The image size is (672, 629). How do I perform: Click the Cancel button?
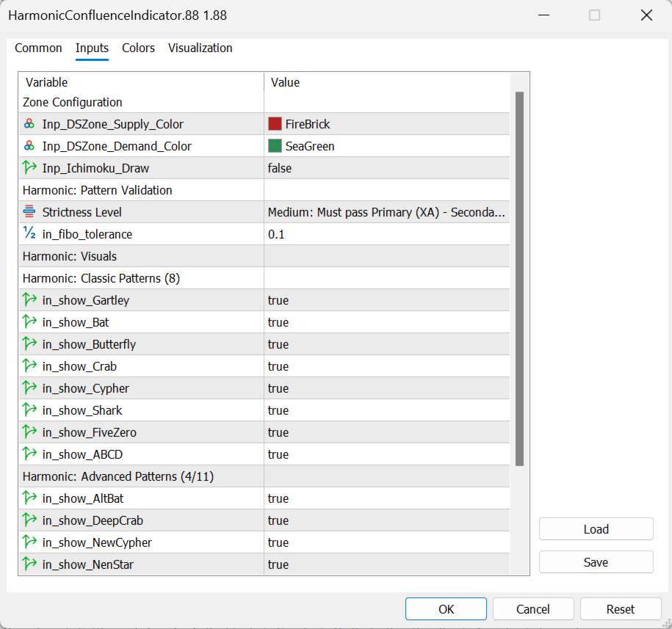(532, 609)
